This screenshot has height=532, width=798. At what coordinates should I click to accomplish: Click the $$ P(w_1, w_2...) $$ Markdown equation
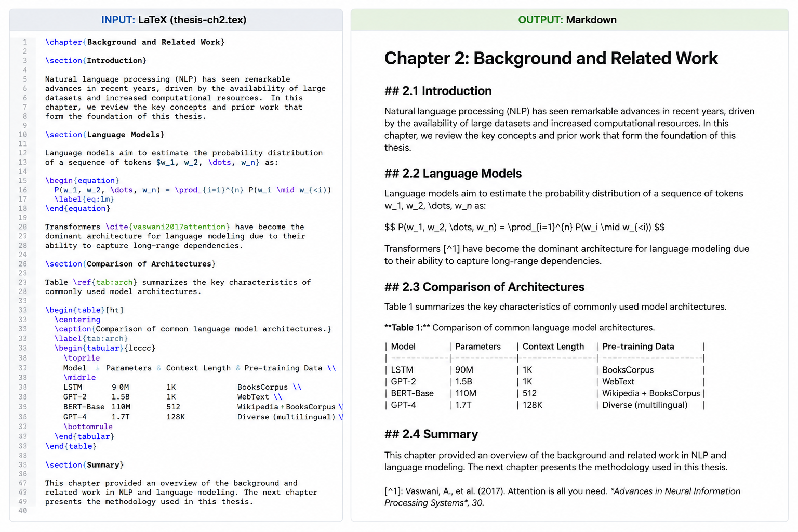[525, 227]
